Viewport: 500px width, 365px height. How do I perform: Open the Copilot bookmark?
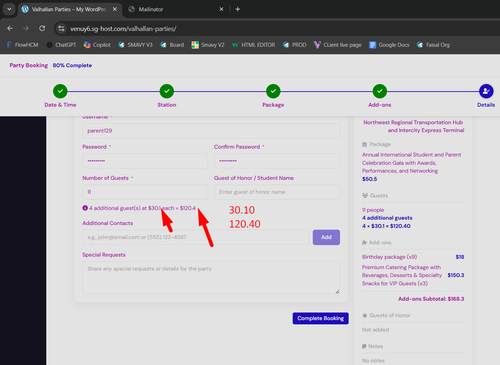97,45
